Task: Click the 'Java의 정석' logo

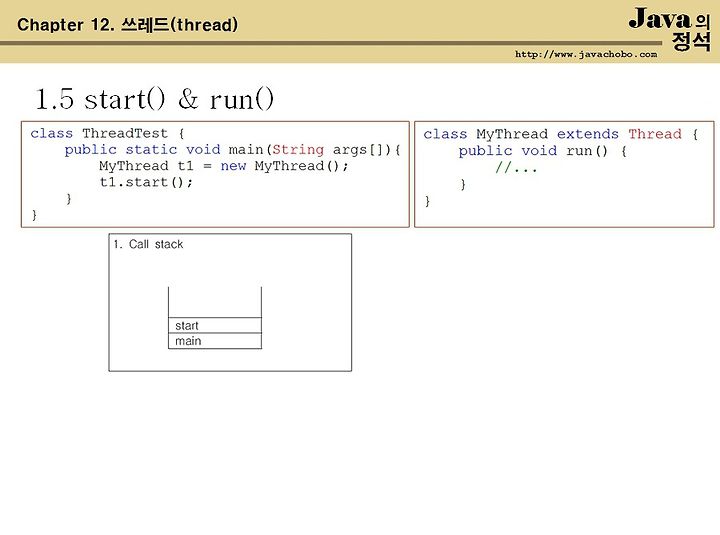Action: pos(670,28)
